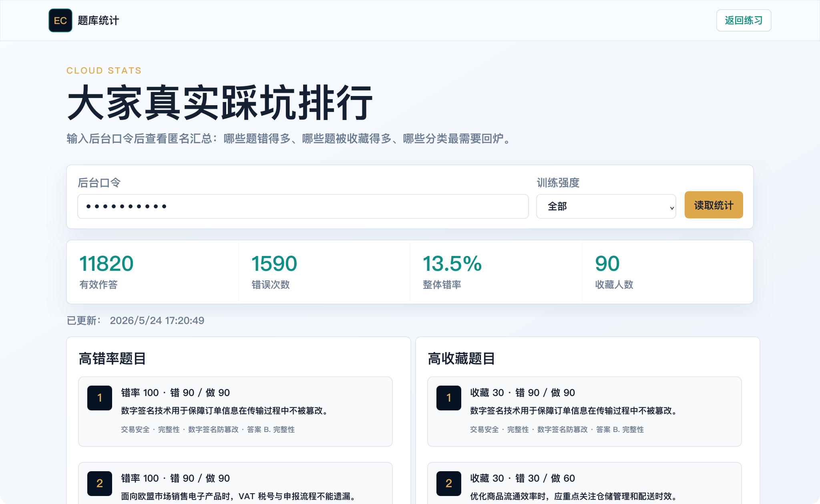Click the 90 收藏人数 stat

tap(668, 272)
